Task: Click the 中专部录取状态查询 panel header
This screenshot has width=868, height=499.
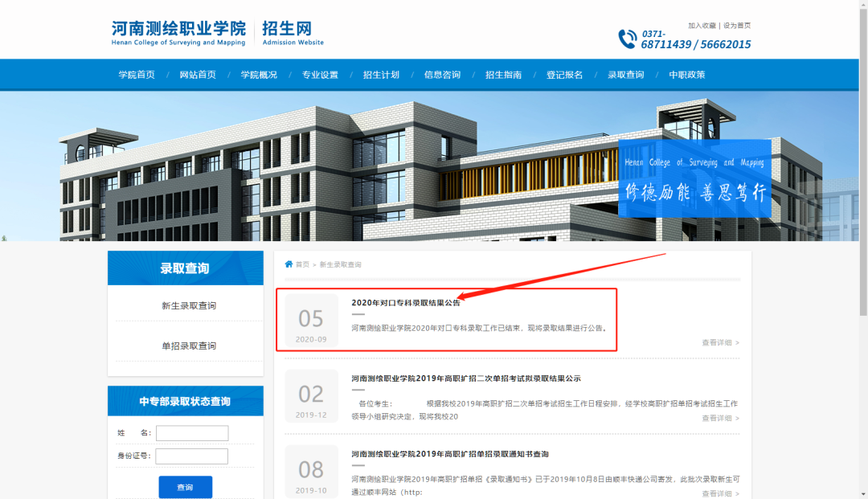Action: 186,401
